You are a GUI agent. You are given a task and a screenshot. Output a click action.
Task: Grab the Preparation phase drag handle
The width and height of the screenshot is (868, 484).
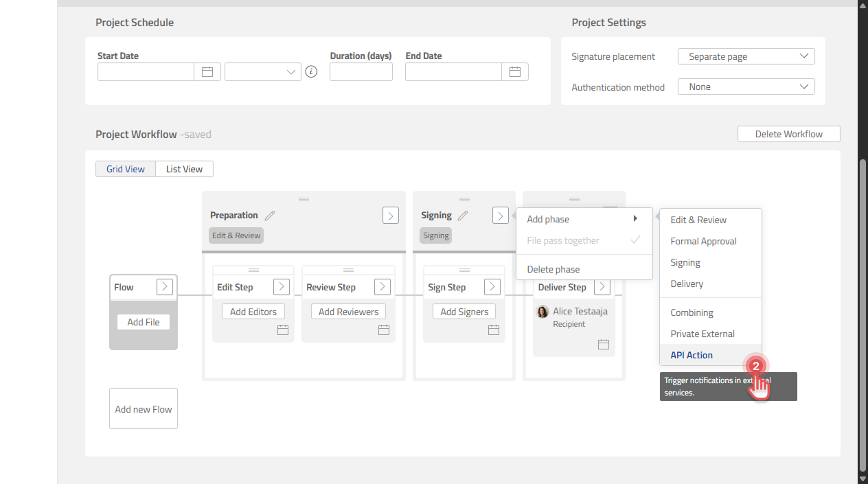coord(304,199)
